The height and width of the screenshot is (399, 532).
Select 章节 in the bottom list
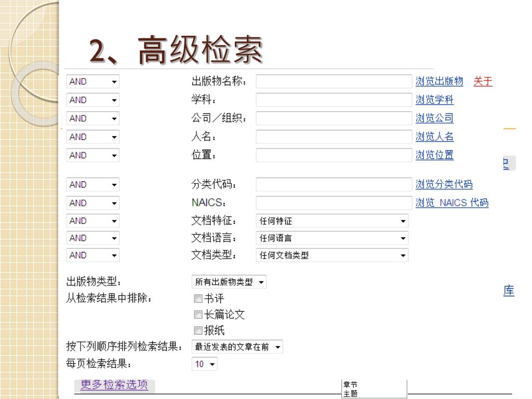(x=350, y=385)
